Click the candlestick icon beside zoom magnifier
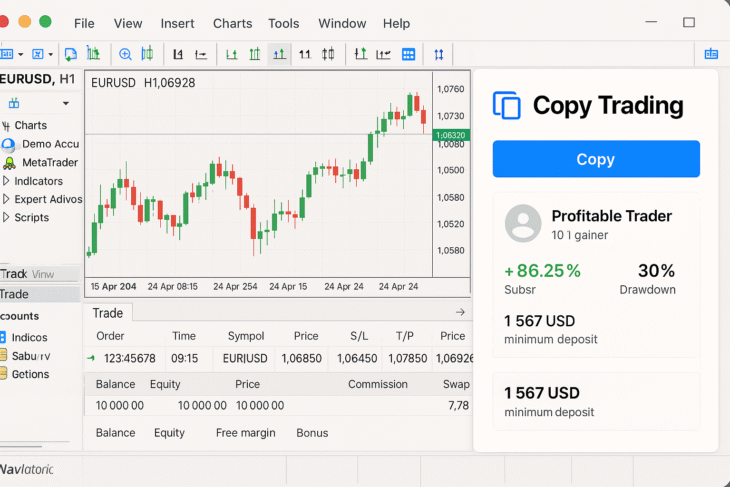 tap(147, 54)
